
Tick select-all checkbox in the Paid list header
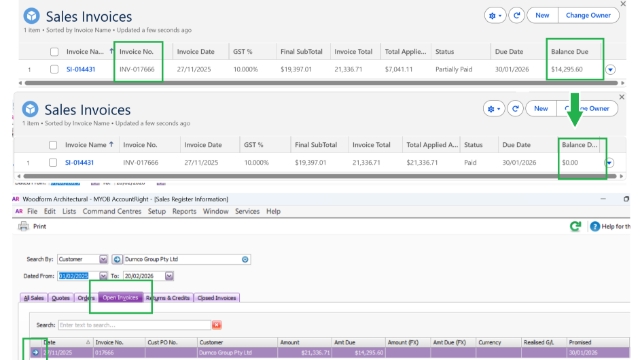point(53,145)
